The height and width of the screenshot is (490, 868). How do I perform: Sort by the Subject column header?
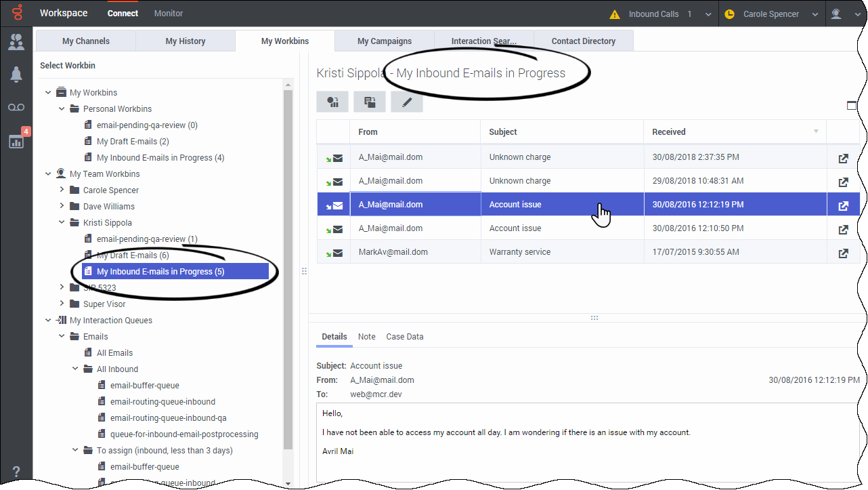pyautogui.click(x=562, y=132)
